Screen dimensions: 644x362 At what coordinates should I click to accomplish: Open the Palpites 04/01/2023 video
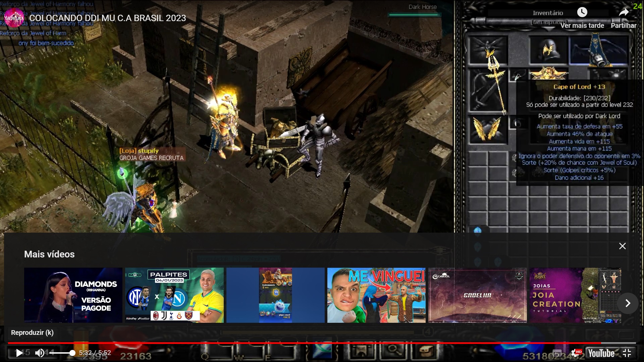(x=174, y=295)
